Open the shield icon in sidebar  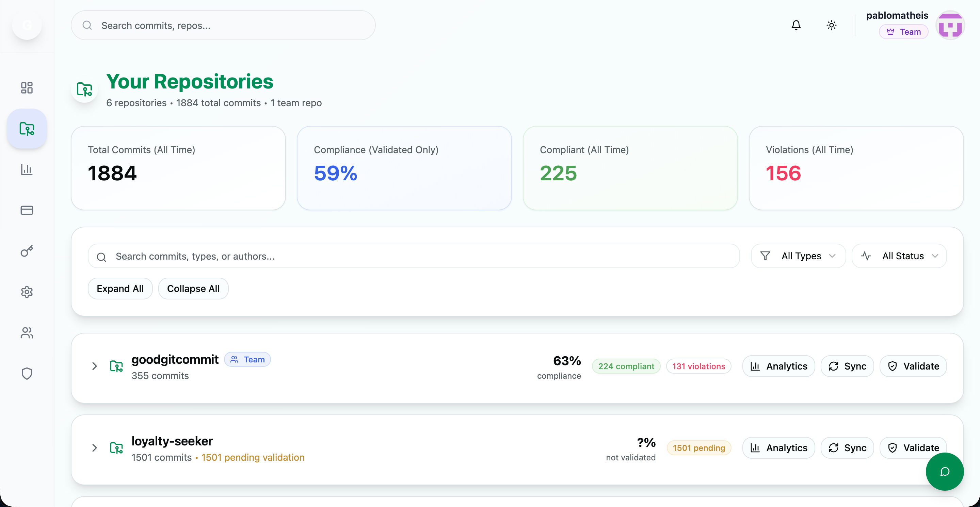(27, 374)
